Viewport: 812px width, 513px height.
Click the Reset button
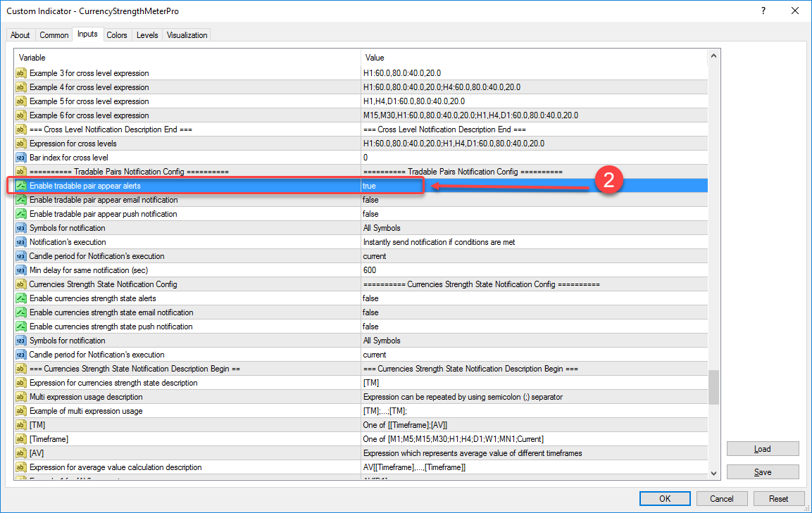click(778, 498)
